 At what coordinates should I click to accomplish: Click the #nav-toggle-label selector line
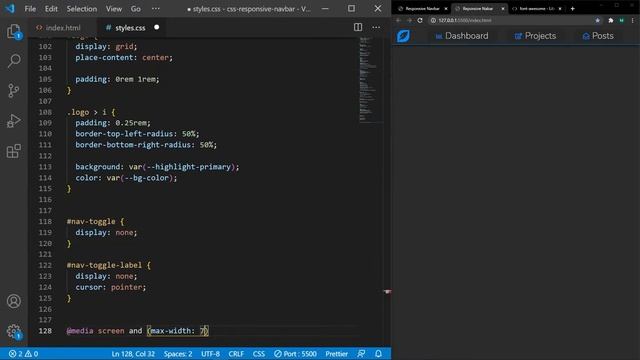pyautogui.click(x=109, y=265)
